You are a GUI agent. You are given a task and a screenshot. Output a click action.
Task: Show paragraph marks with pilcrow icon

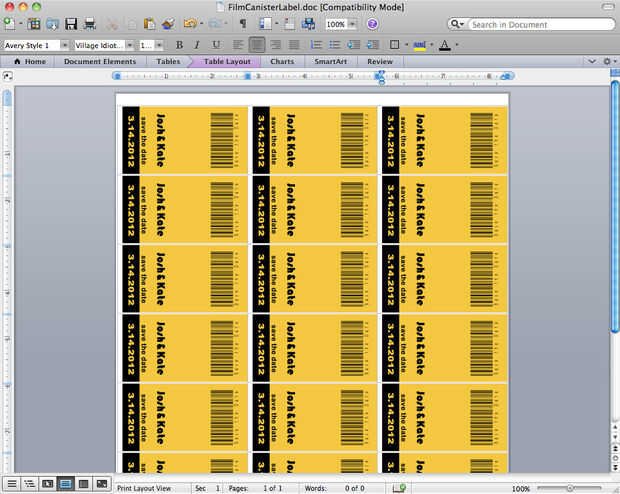click(243, 24)
